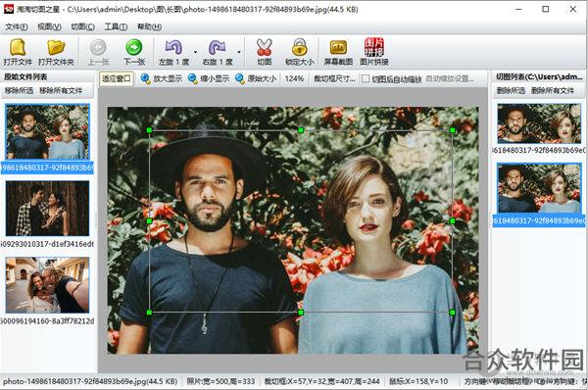The image size is (588, 390).
Task: Open the 帮助(H) menu
Action: coord(149,27)
